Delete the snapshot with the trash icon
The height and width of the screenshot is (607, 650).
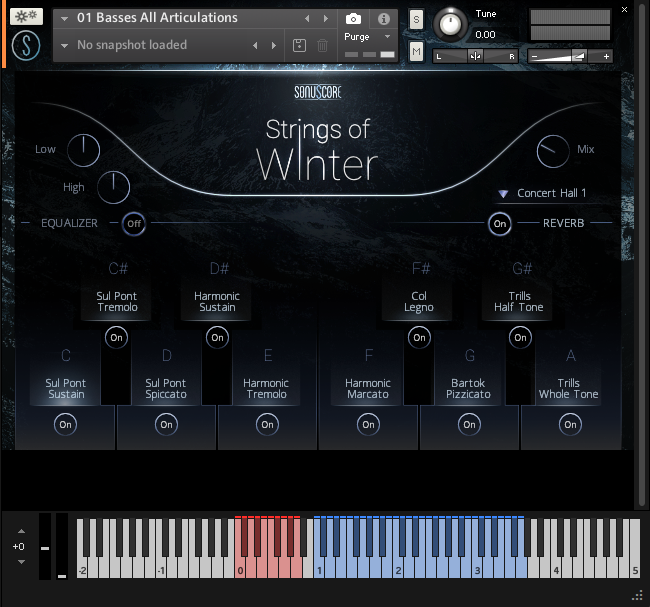322,46
